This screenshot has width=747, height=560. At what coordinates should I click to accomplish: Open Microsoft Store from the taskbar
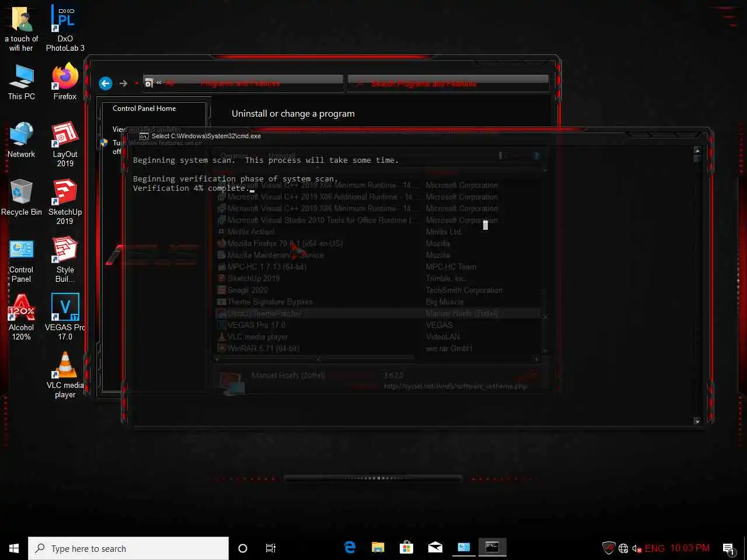(x=407, y=547)
